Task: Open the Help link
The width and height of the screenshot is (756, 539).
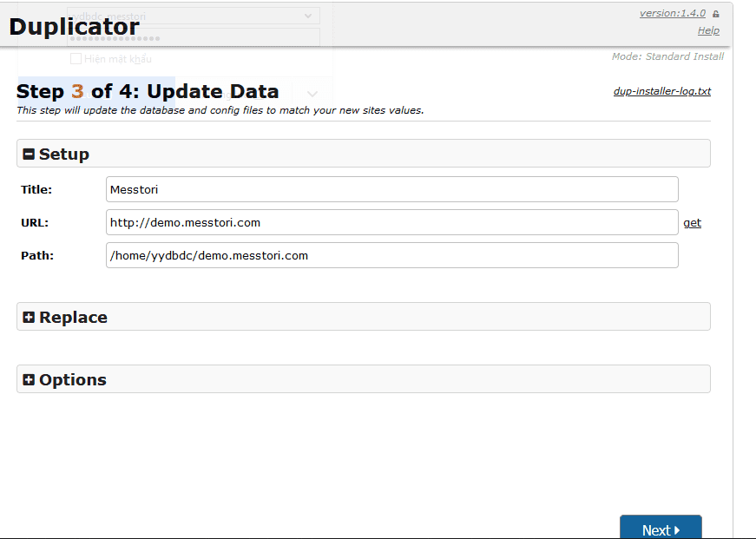Action: pos(708,30)
